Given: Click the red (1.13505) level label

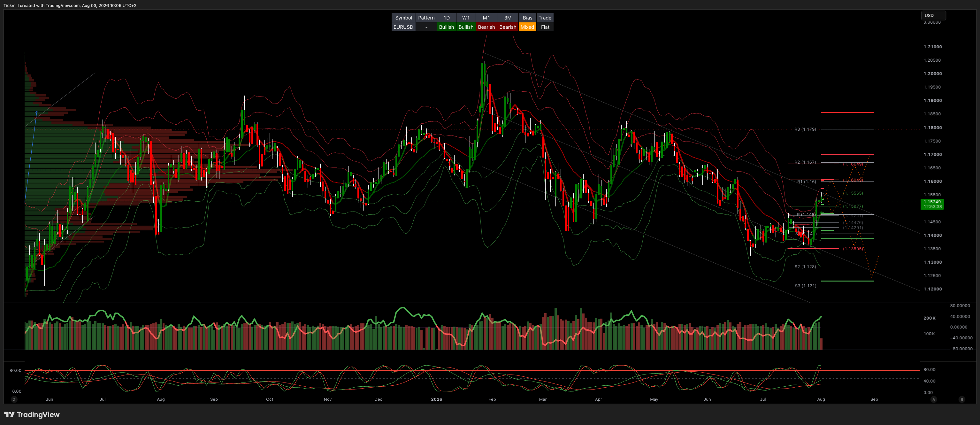Looking at the screenshot, I should 853,249.
